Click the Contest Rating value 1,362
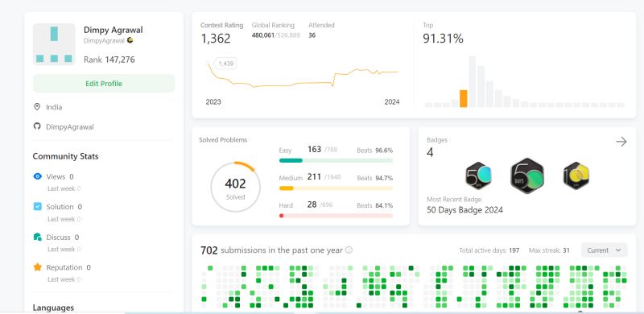Image resolution: width=644 pixels, height=314 pixels. click(216, 39)
